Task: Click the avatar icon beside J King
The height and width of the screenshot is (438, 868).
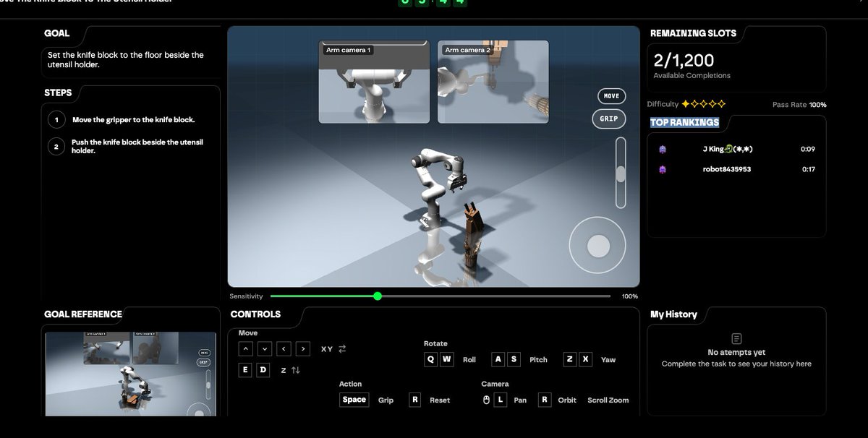Action: pyautogui.click(x=663, y=149)
